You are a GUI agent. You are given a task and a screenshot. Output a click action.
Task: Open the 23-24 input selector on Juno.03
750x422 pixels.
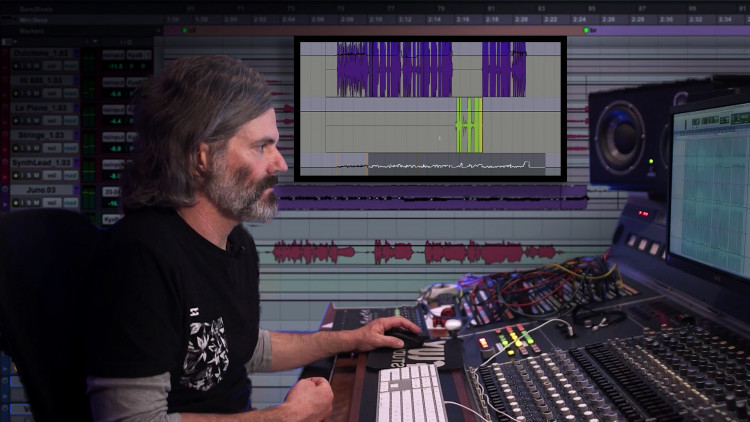[113, 191]
